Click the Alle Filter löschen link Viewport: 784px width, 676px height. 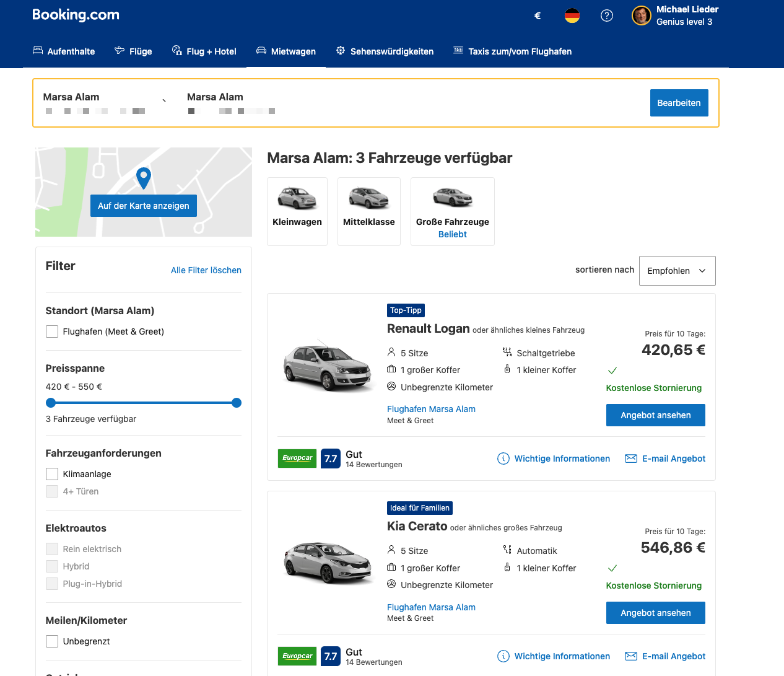(206, 270)
